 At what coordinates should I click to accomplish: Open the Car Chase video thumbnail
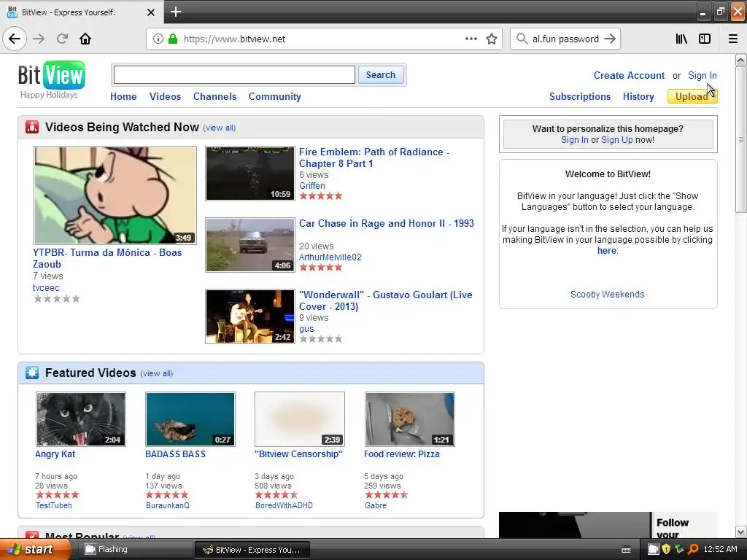click(250, 245)
